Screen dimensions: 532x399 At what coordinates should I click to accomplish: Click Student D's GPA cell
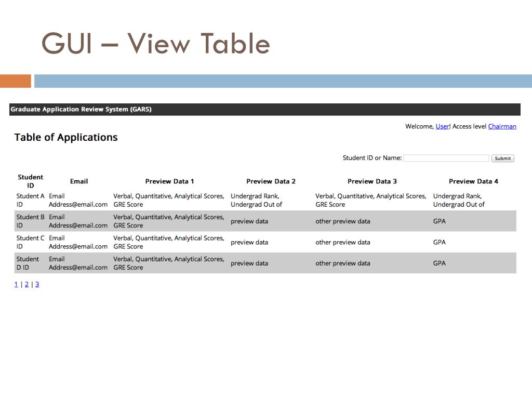point(440,263)
